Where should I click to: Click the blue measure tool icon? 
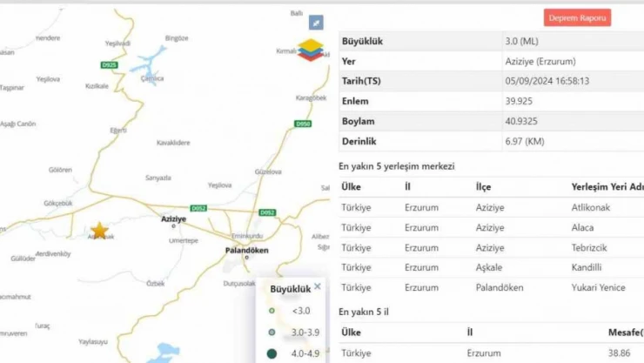click(317, 22)
